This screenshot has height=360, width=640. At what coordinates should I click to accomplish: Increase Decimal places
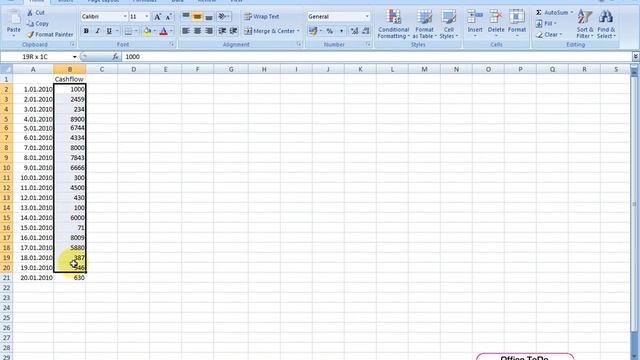coord(354,31)
